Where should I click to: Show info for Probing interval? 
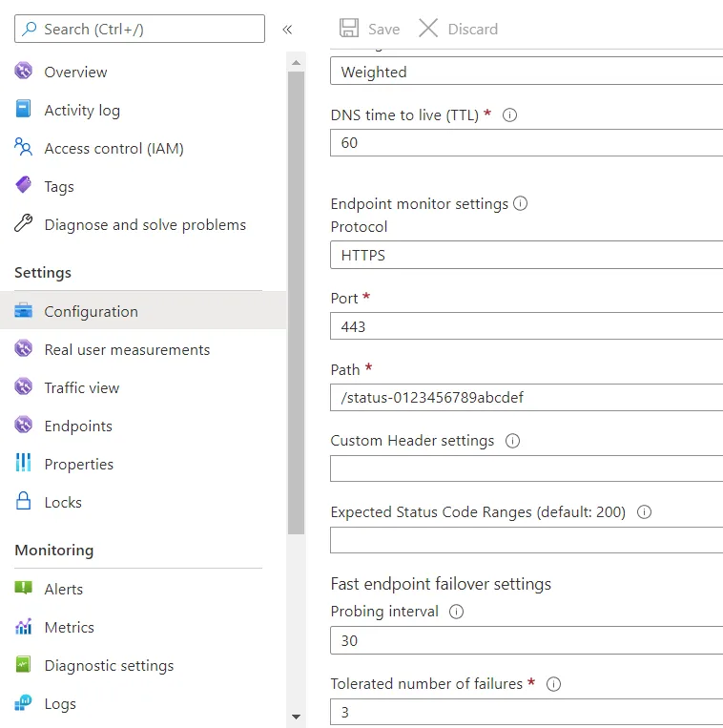[x=456, y=612]
